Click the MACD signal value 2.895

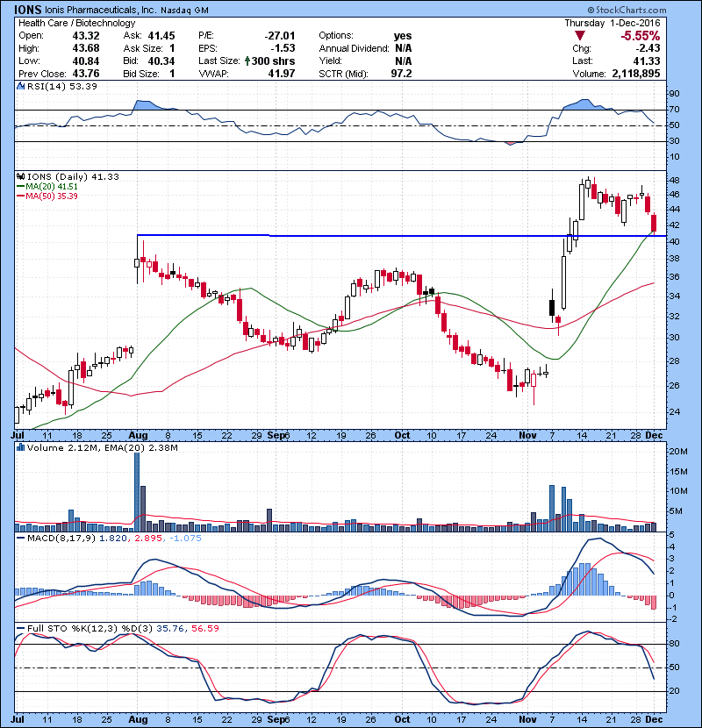[x=148, y=539]
